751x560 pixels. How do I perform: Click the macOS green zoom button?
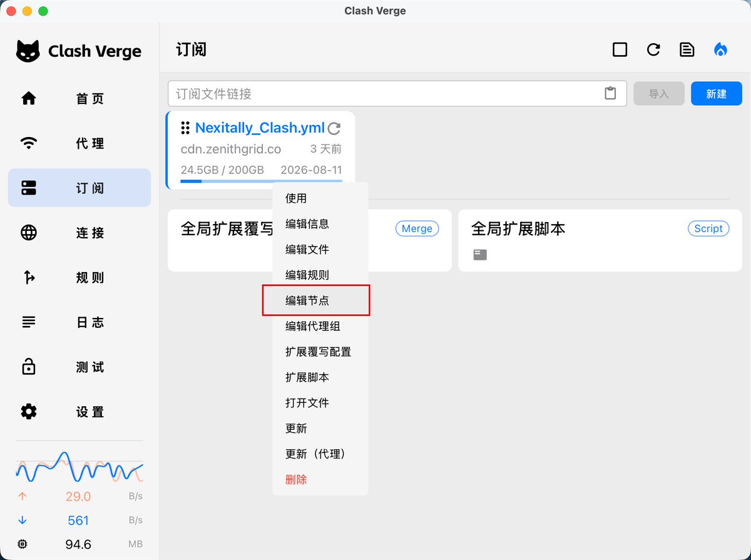pyautogui.click(x=43, y=11)
